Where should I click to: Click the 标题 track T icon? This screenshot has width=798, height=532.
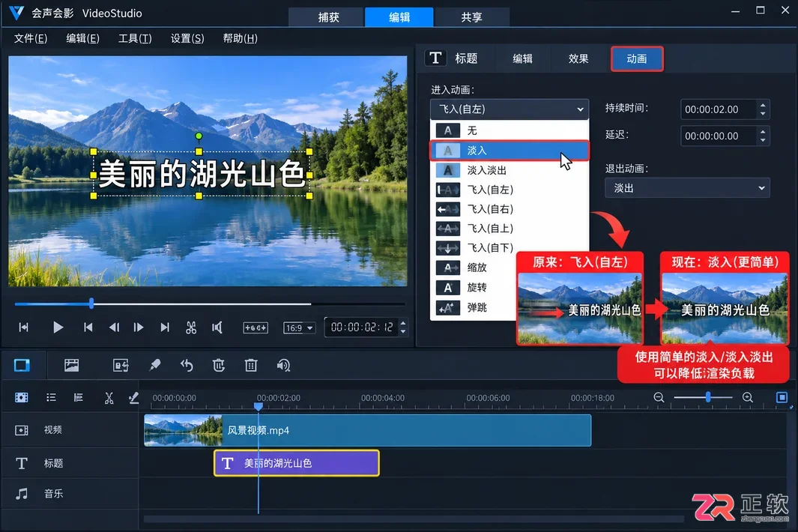pos(22,463)
